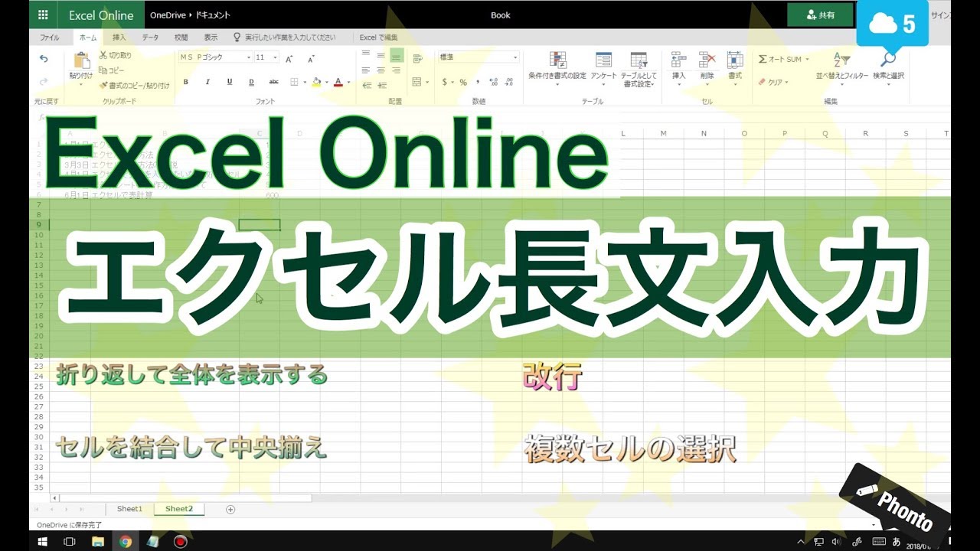Click Merge and Center icon
Screen dimensions: 980x551
417,82
